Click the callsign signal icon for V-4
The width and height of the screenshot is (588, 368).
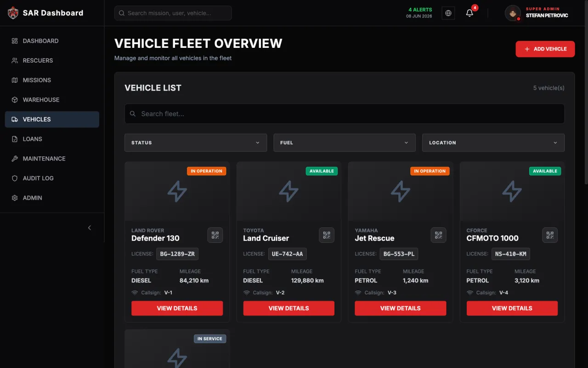point(469,293)
